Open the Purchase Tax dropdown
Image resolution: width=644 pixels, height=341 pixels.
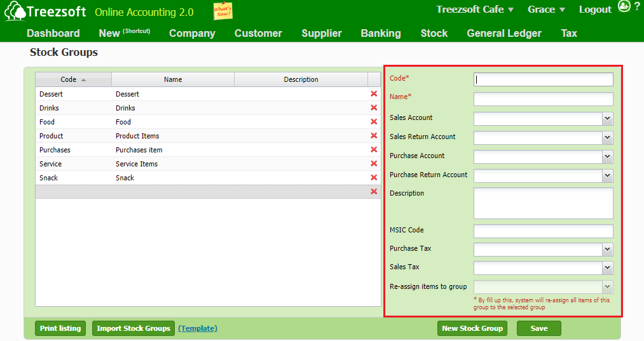click(x=607, y=250)
